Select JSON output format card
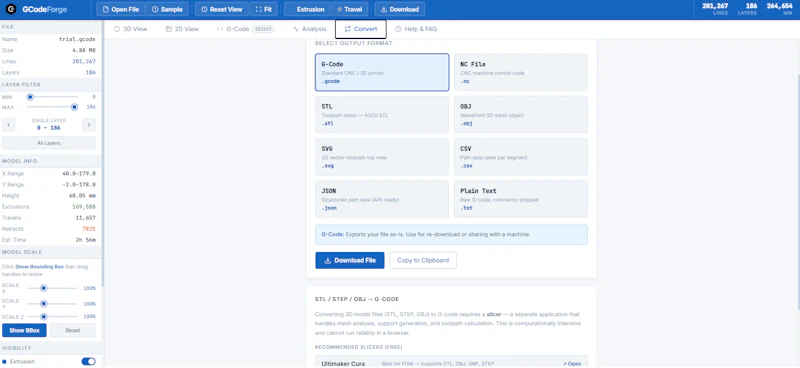Image resolution: width=800 pixels, height=368 pixels. click(x=382, y=199)
